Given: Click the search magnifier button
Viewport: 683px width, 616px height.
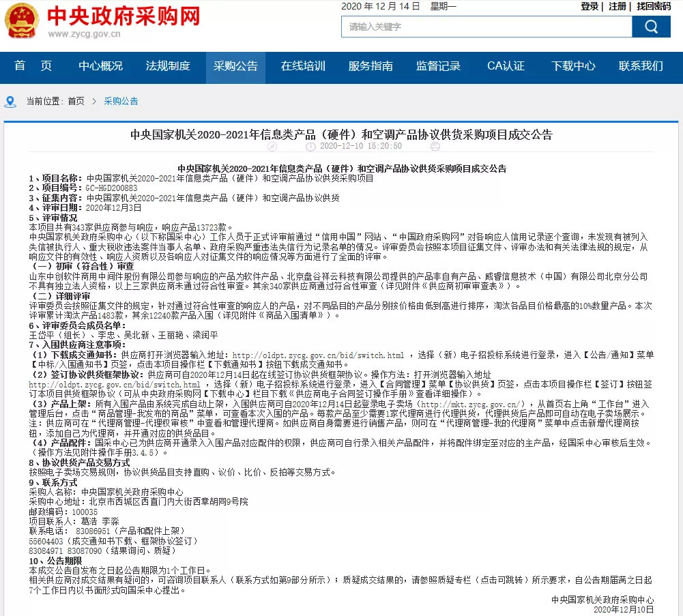Looking at the screenshot, I should click(x=651, y=27).
